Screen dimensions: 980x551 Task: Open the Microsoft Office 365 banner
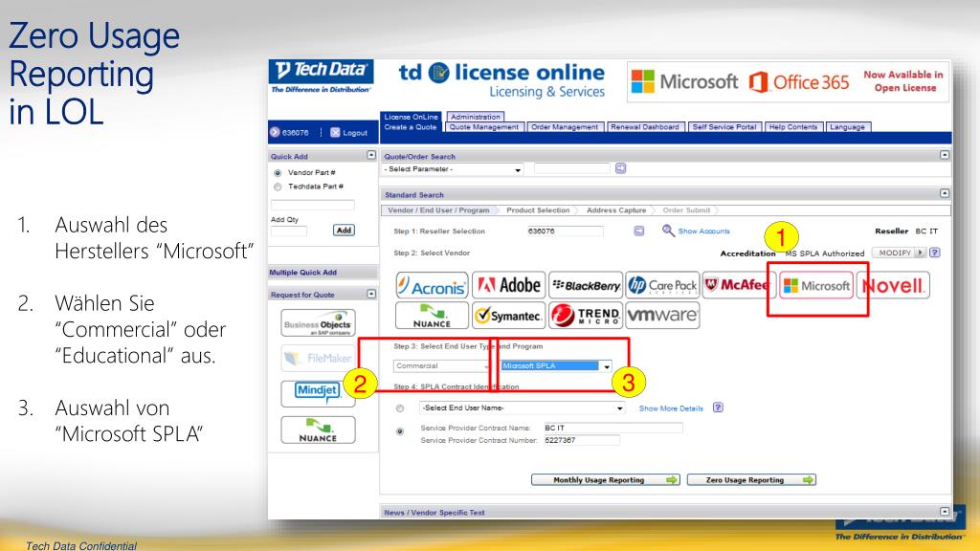point(788,81)
